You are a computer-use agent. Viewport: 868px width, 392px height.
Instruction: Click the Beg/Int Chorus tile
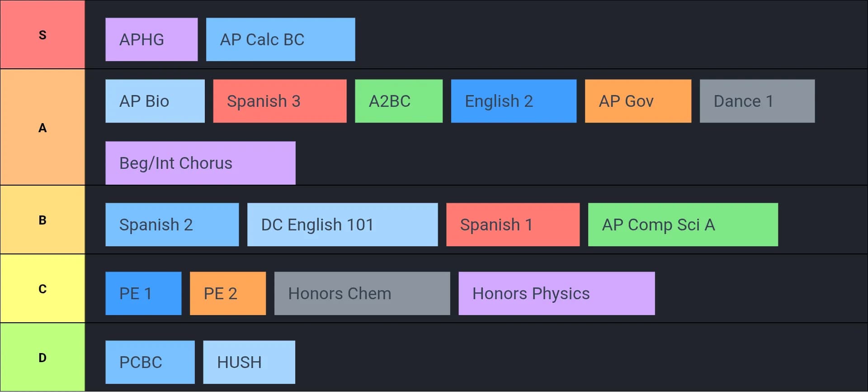pos(200,163)
